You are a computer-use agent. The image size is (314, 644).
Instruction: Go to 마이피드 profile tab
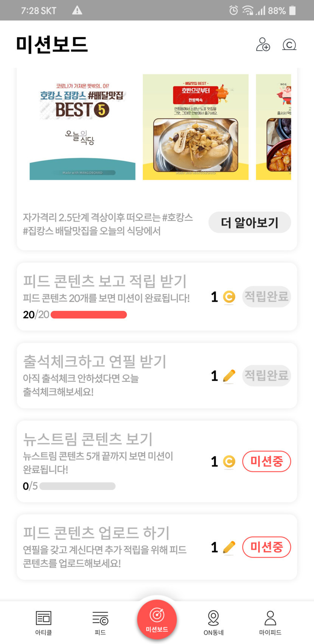(270, 622)
